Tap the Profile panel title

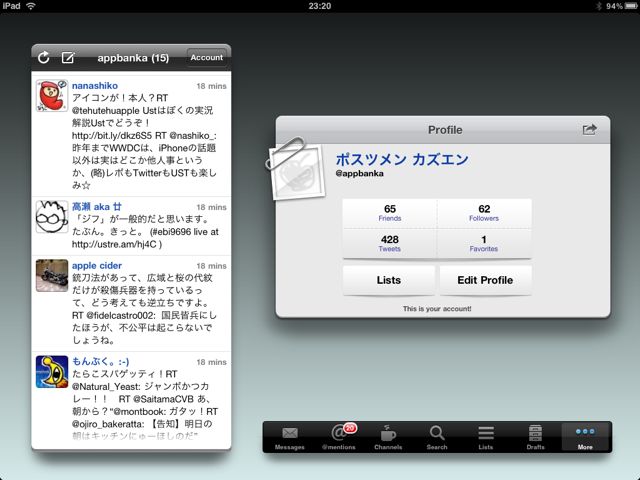click(445, 130)
